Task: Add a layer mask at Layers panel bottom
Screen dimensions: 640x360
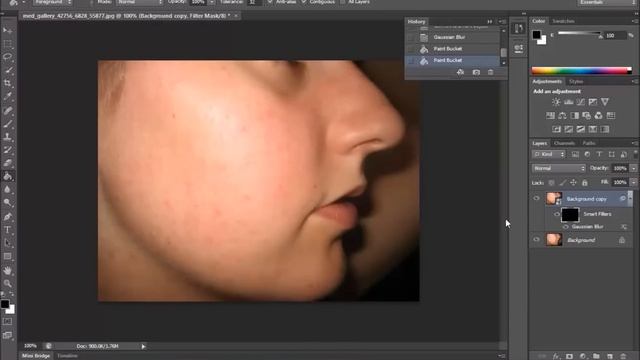Action: 569,356
